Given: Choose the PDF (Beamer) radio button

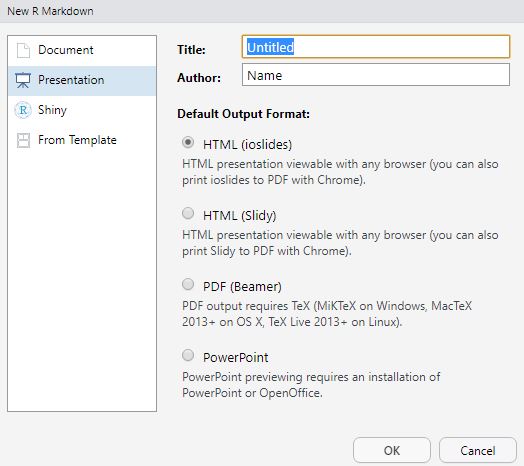Looking at the screenshot, I should pyautogui.click(x=188, y=284).
